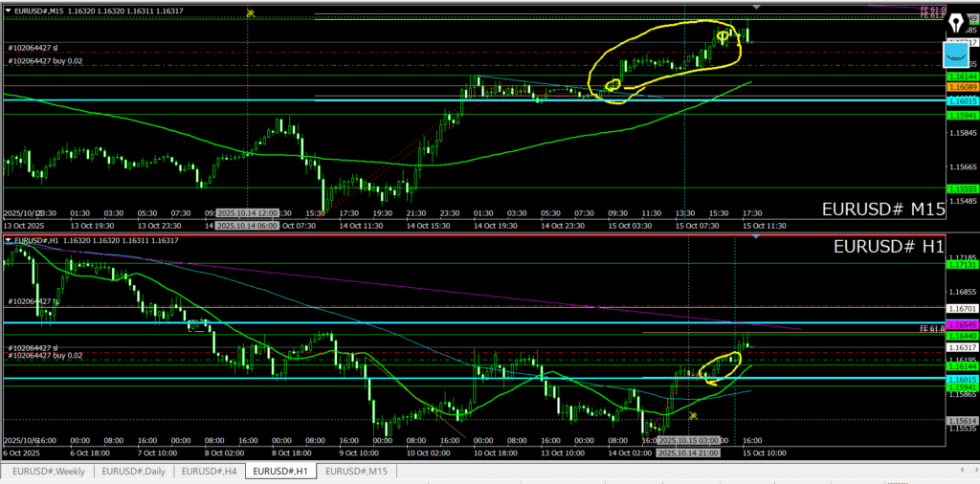
Task: Click the pen nib icon at top right
Action: tap(960, 22)
